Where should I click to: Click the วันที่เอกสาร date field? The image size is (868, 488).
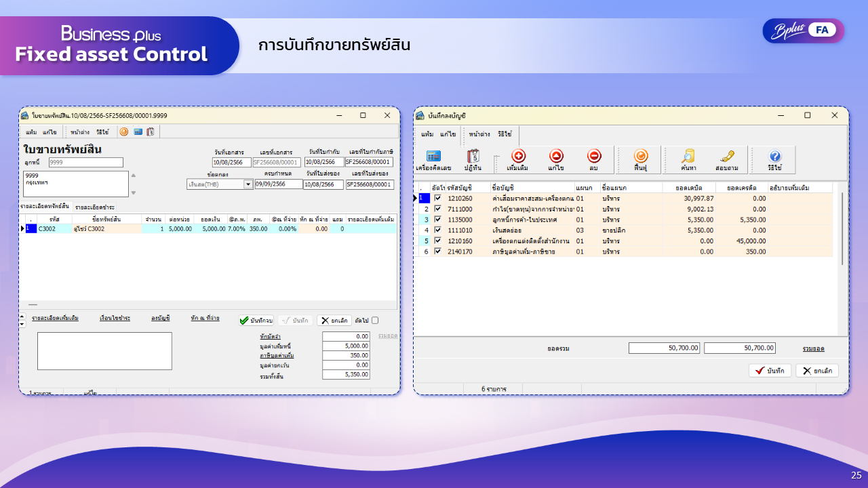tap(232, 163)
